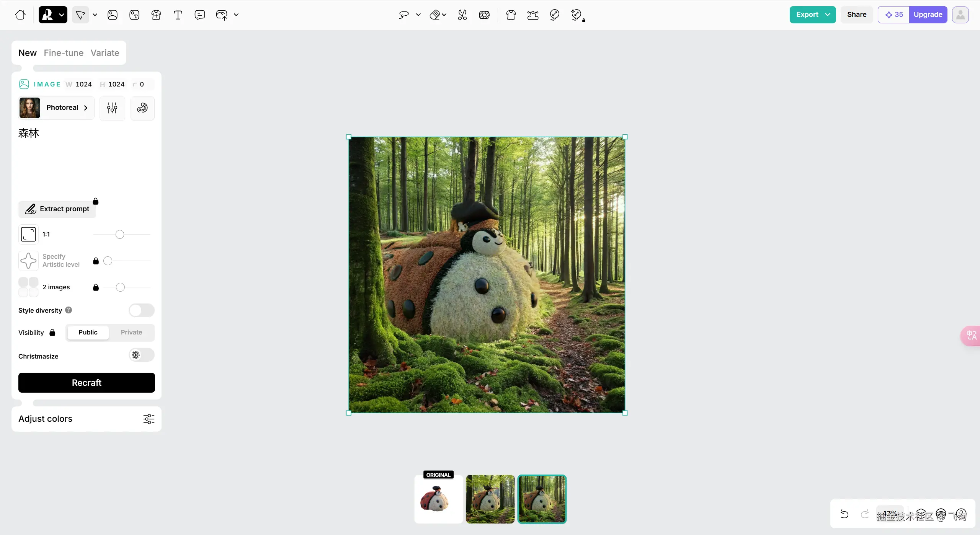This screenshot has width=980, height=535.
Task: Select the ORIGINAL ladybug thumbnail
Action: click(438, 499)
